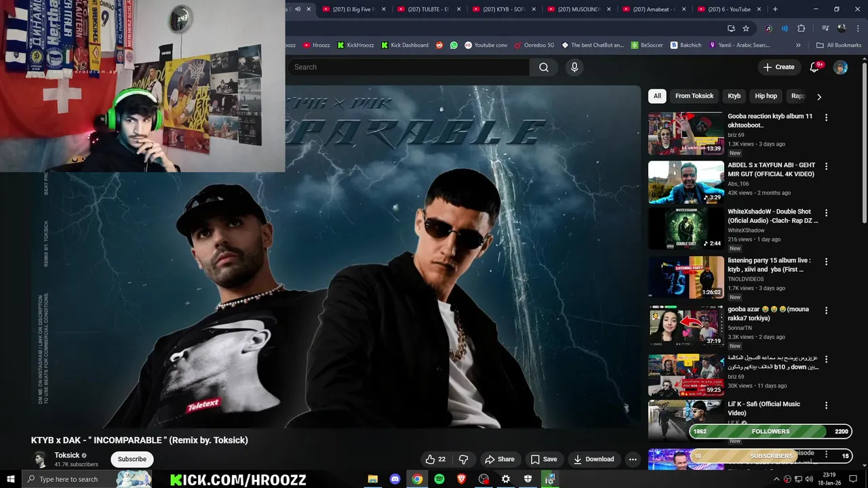Open options for ABDEL S x TAYFUN video
The height and width of the screenshot is (488, 868).
pyautogui.click(x=826, y=166)
